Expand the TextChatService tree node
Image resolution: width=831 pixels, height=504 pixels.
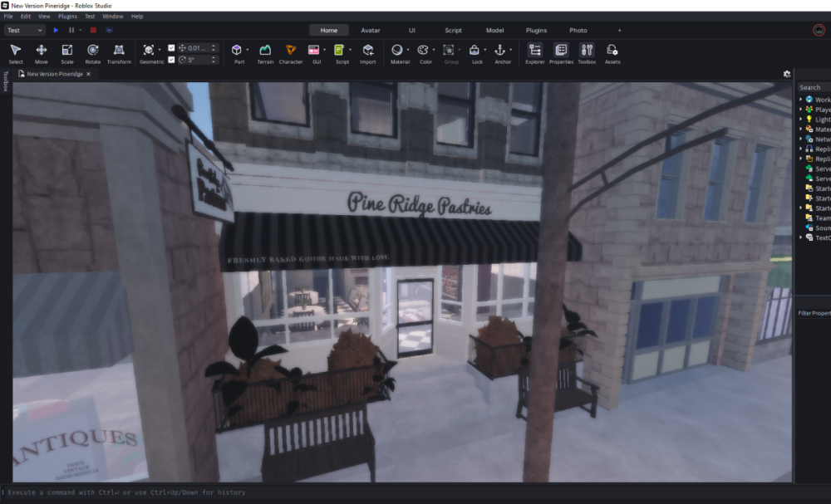click(x=801, y=237)
